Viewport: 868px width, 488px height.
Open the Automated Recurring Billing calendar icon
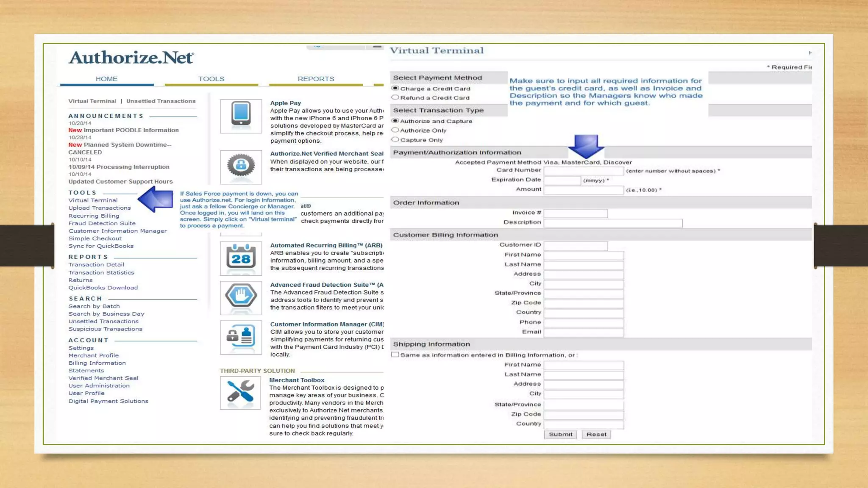(241, 258)
